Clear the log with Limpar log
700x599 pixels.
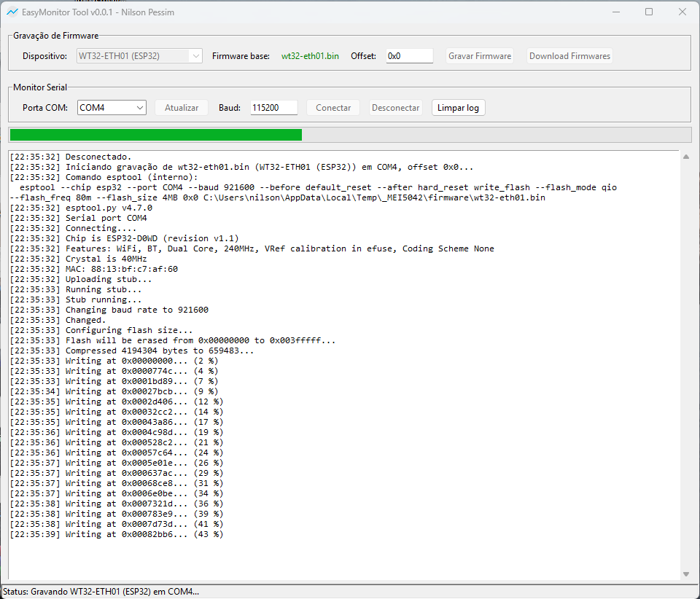pyautogui.click(x=458, y=108)
